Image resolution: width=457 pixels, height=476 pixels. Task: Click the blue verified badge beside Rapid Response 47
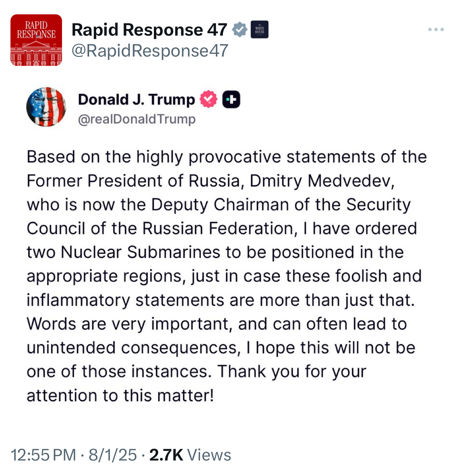(240, 30)
